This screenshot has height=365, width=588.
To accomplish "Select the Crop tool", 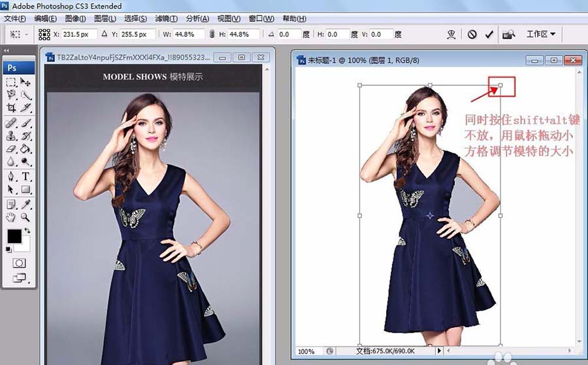I will click(11, 108).
